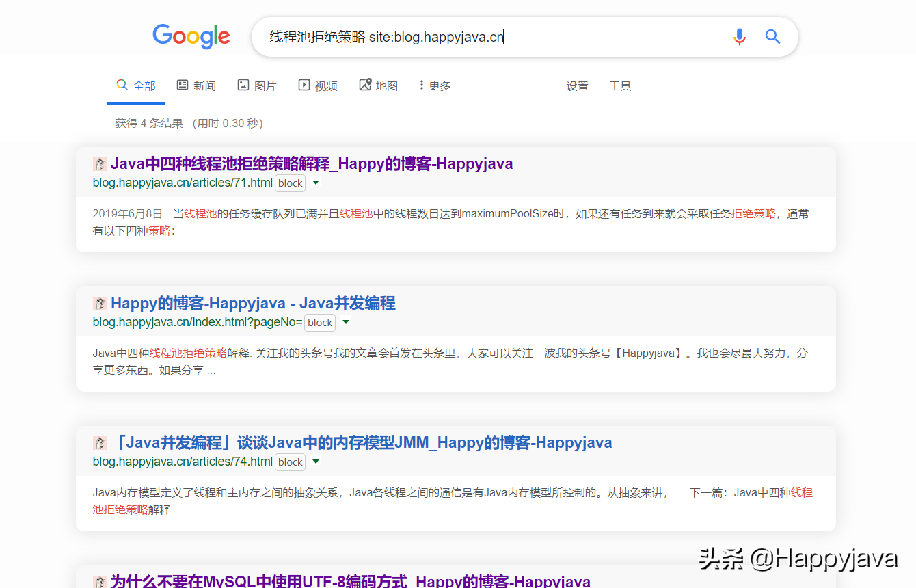Click favicon of the 线程池拒绝策略解释 result
Screen dimensions: 916x588
(100, 164)
